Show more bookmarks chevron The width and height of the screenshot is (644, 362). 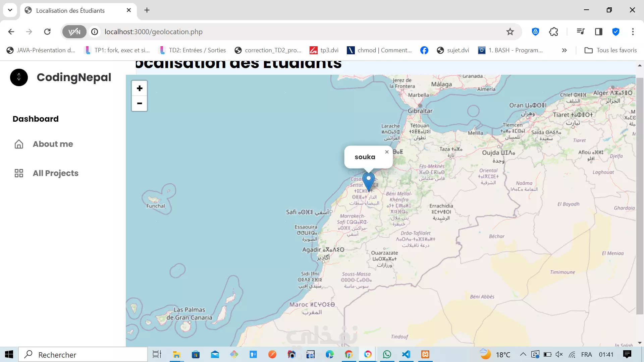565,50
